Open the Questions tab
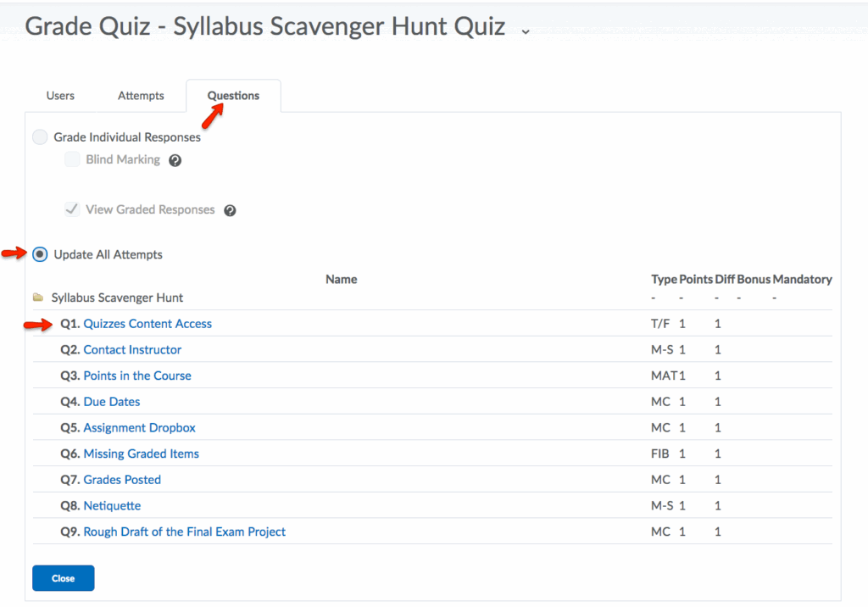Viewport: 868px width, 607px height. [x=233, y=96]
